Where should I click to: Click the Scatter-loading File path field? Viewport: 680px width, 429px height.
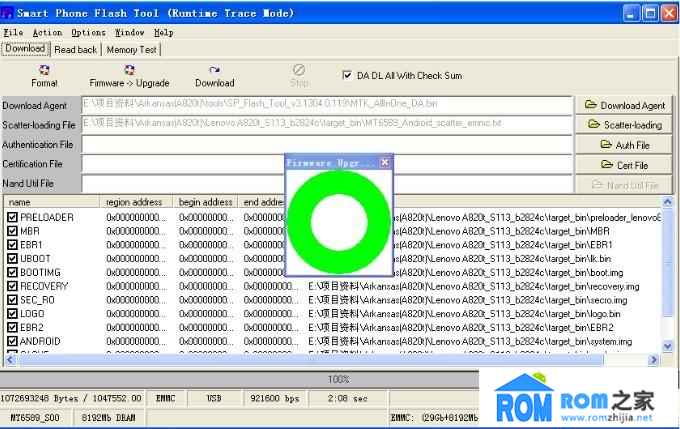(327, 124)
